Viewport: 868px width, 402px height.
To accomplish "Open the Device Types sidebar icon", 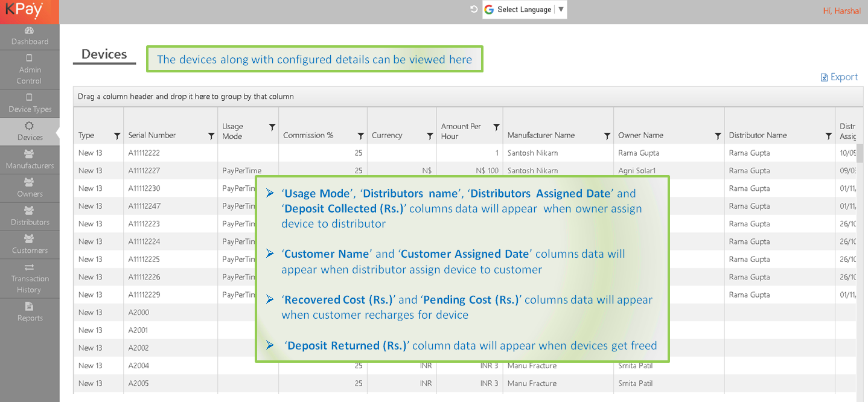I will tap(29, 98).
